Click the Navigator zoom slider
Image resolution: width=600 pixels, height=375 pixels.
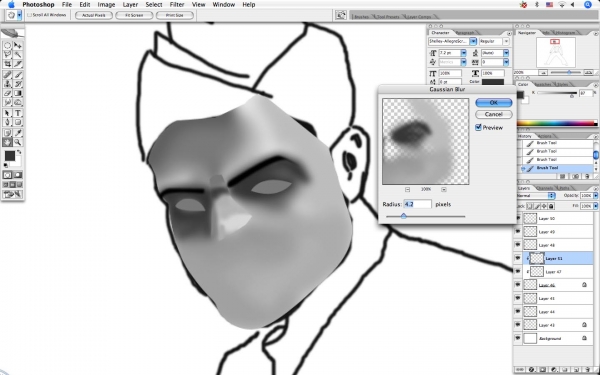569,72
